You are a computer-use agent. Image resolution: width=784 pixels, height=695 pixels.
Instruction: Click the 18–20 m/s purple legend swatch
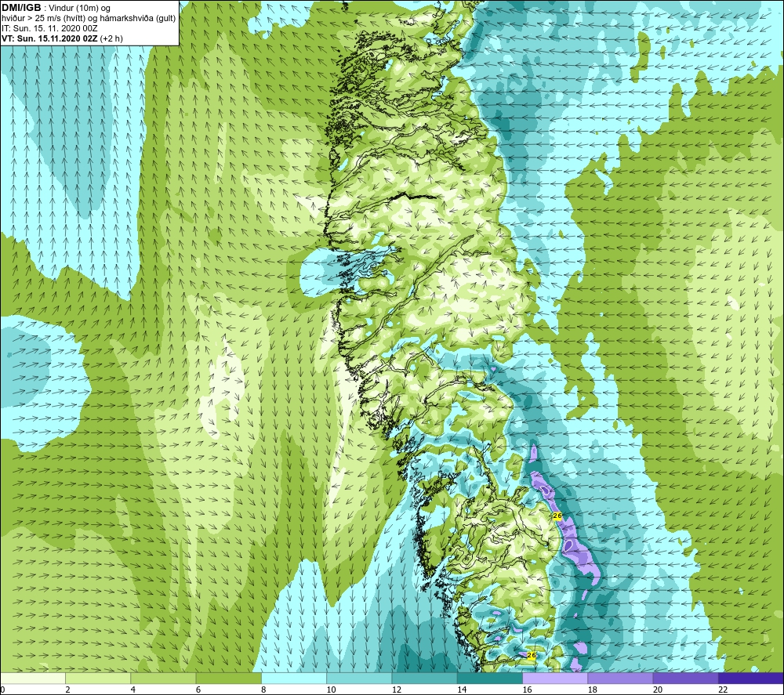(620, 679)
